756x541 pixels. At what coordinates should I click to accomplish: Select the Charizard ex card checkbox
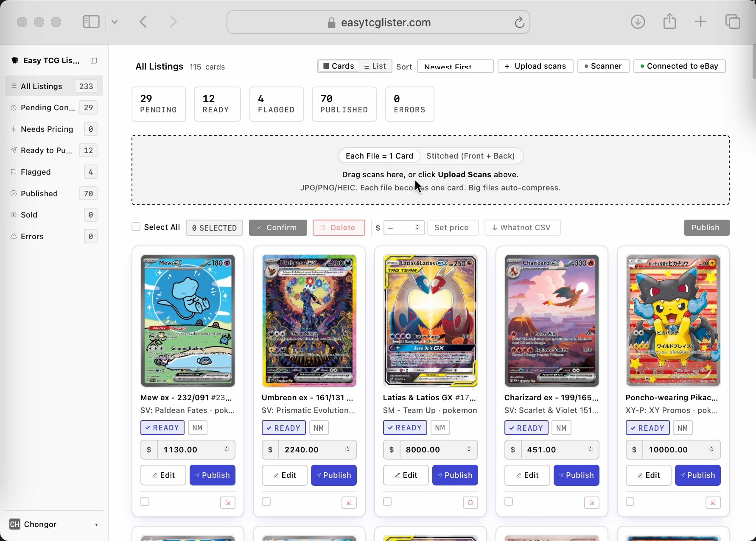(x=509, y=502)
